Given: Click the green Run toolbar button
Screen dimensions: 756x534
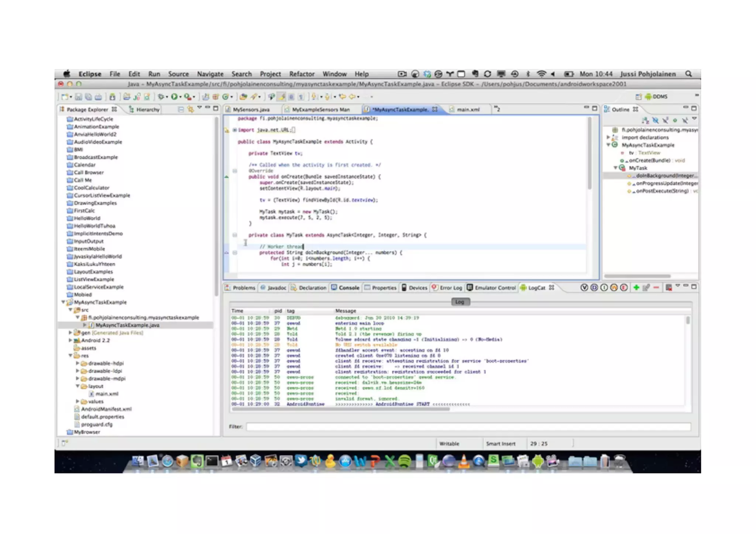Looking at the screenshot, I should (x=174, y=97).
